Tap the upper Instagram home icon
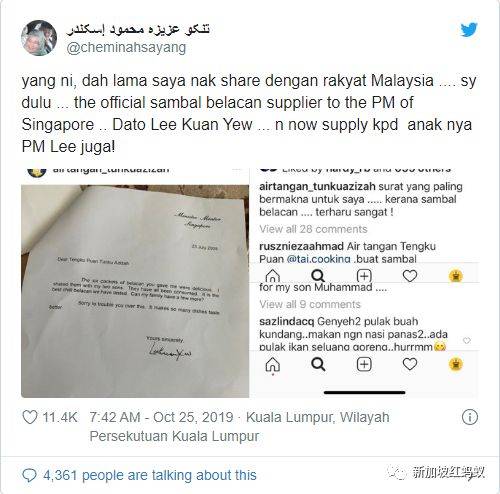Viewport: 500px width, 494px height. (273, 276)
